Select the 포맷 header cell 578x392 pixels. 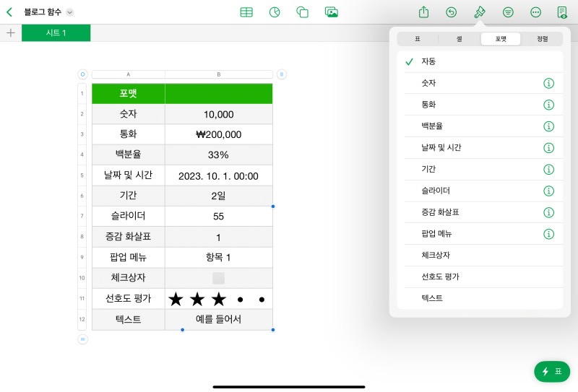[129, 94]
